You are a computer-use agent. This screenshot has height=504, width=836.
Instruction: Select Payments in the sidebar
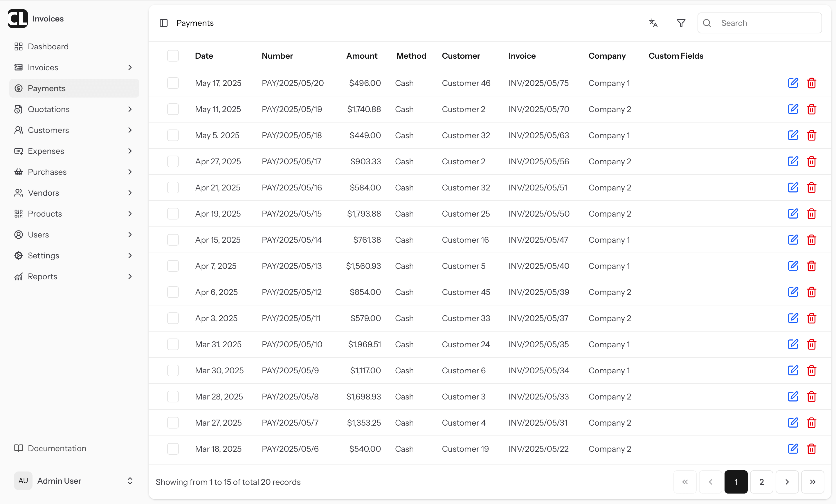tap(74, 88)
